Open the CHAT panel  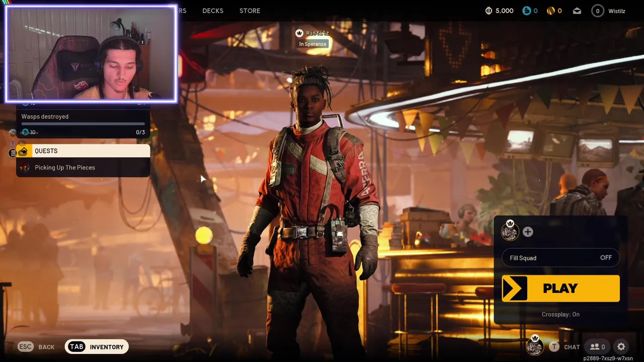(x=572, y=347)
